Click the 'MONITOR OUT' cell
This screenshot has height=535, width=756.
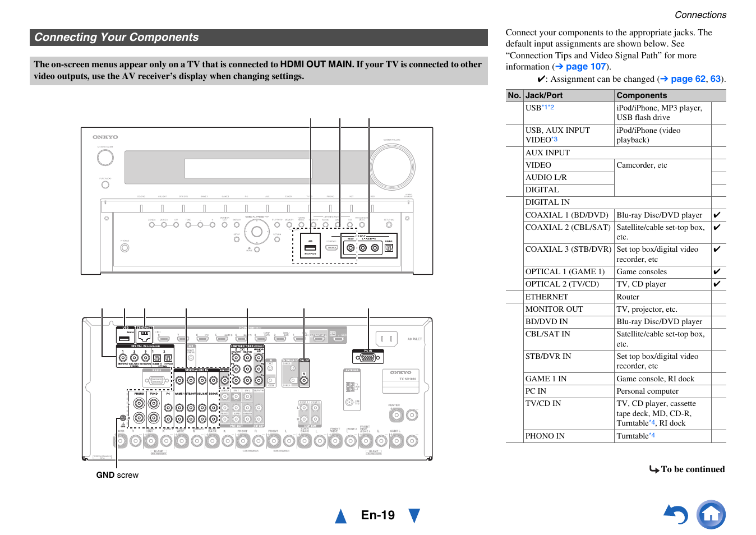pyautogui.click(x=569, y=309)
